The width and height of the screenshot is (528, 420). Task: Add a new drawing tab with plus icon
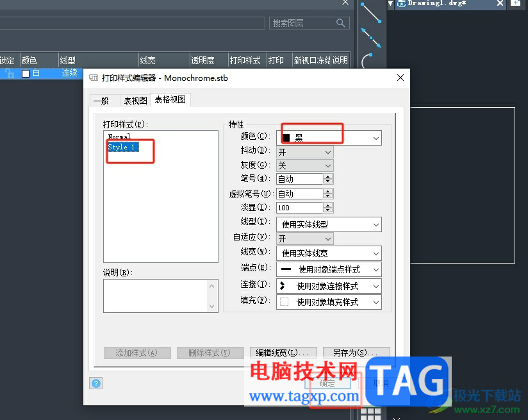point(516,3)
